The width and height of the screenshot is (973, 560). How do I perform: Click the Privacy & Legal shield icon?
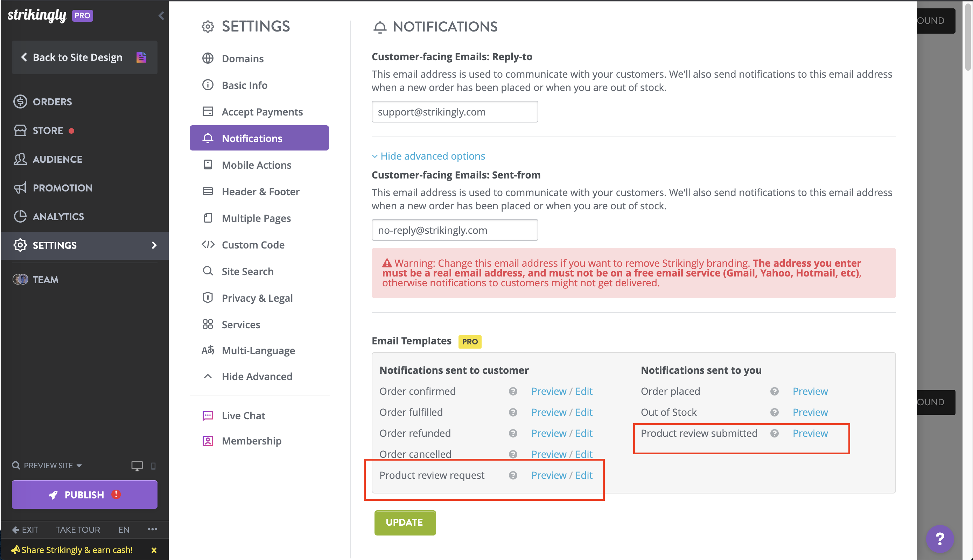tap(208, 298)
